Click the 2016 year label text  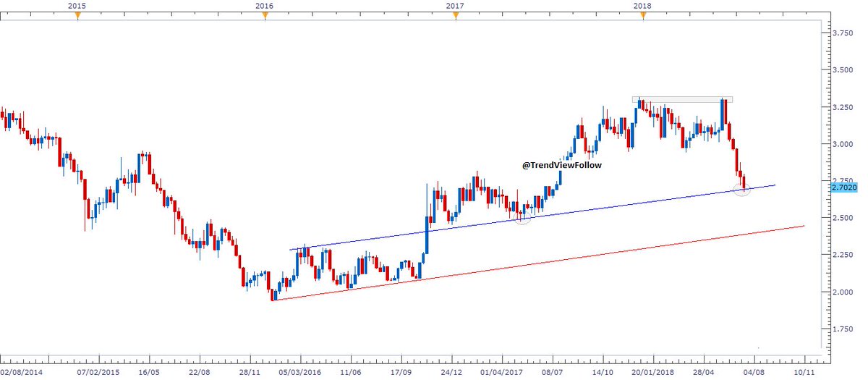[265, 6]
